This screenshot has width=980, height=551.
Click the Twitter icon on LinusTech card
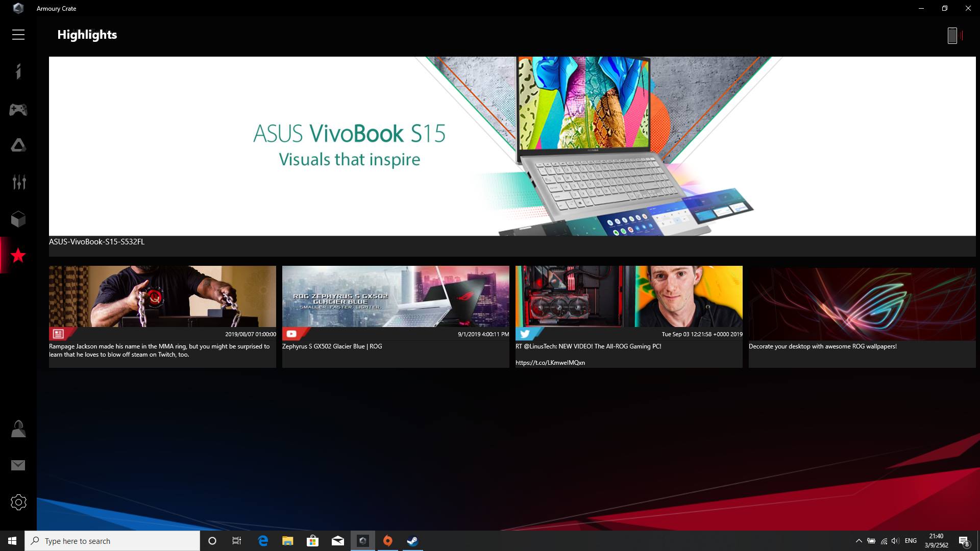(525, 334)
